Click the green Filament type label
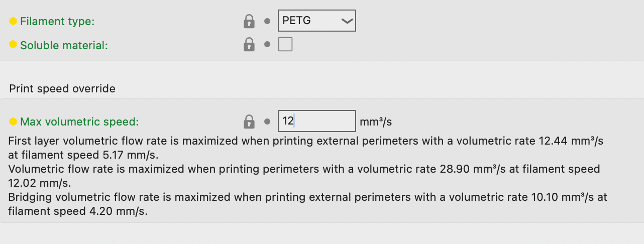Viewport: 644px width, 244px height. [x=57, y=21]
